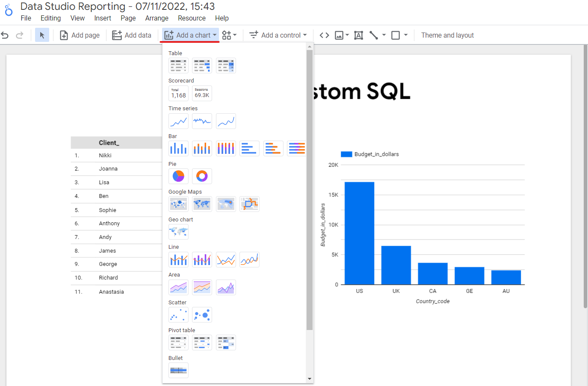
Task: Click the report title to rename it
Action: pyautogui.click(x=118, y=6)
